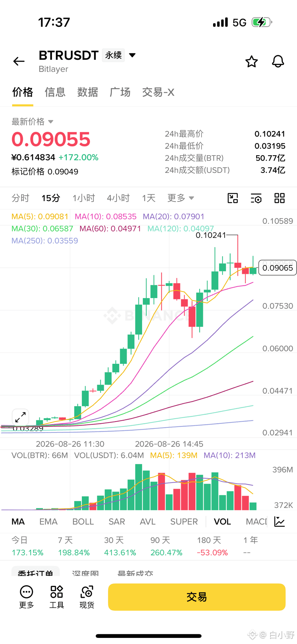The image size is (297, 644).
Task: Tap the cellular signal bars icon
Action: click(220, 22)
